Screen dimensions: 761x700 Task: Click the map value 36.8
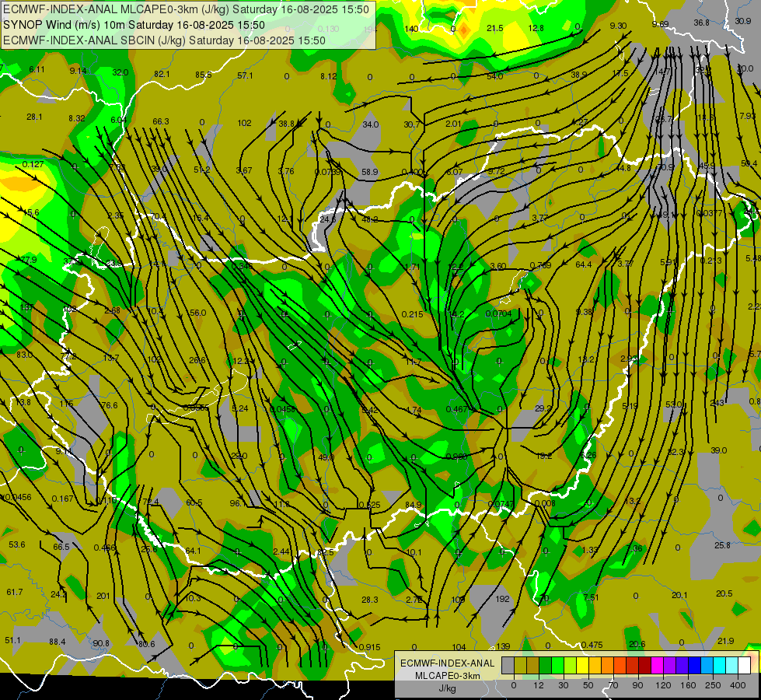pyautogui.click(x=701, y=23)
